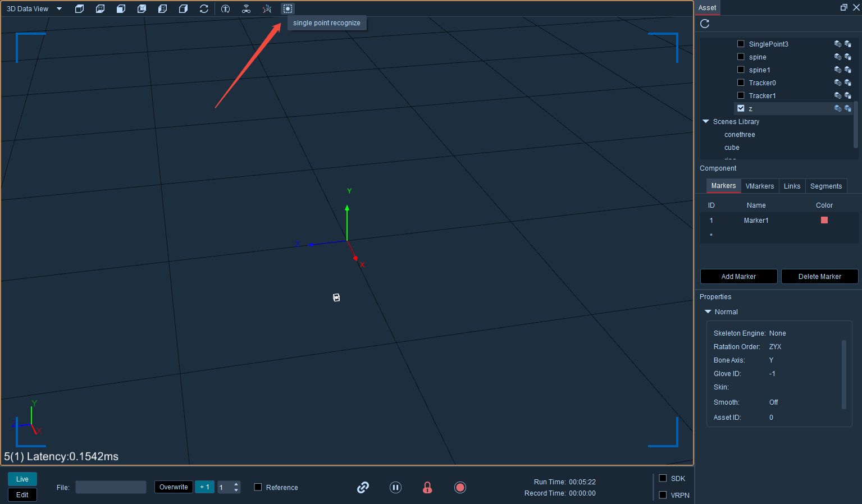Click Tracker1 row database icon with zero badge
The width and height of the screenshot is (862, 504).
pos(837,95)
